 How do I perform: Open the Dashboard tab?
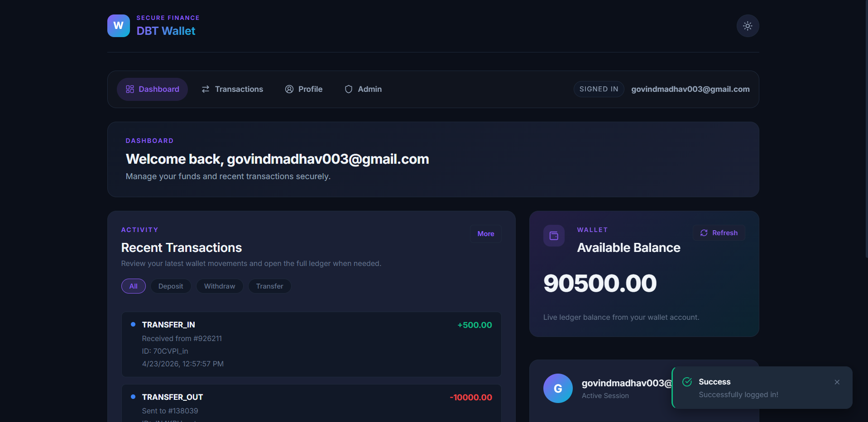[x=152, y=89]
